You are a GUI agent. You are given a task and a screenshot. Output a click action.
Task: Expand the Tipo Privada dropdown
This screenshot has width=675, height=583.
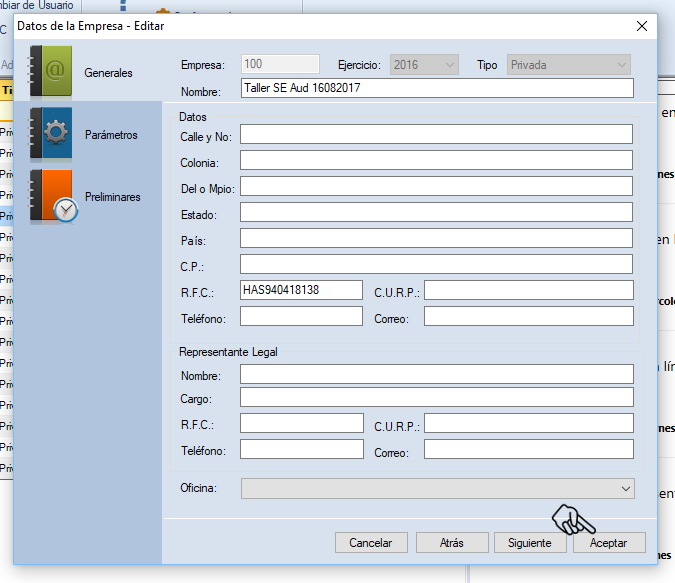[x=568, y=65]
